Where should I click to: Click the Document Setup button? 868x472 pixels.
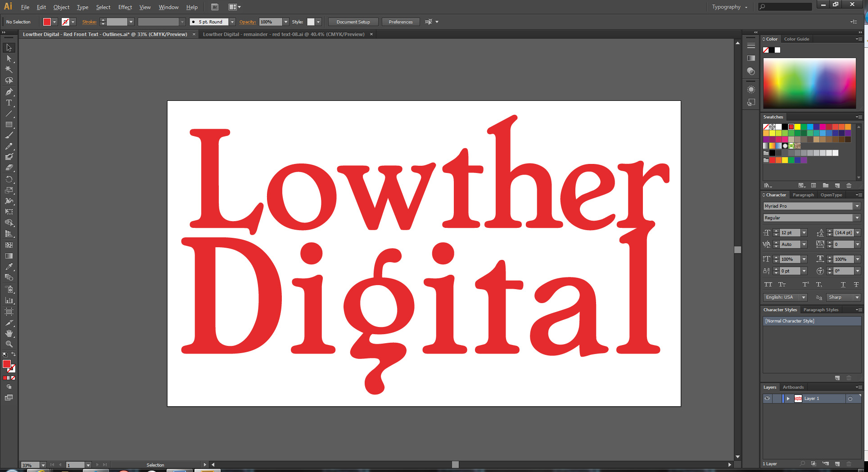(353, 22)
